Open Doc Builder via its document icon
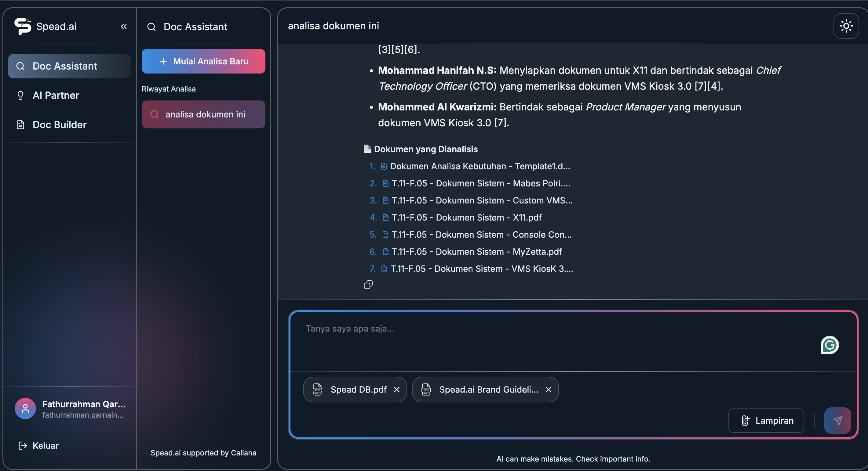Viewport: 868px width, 471px height. 20,124
